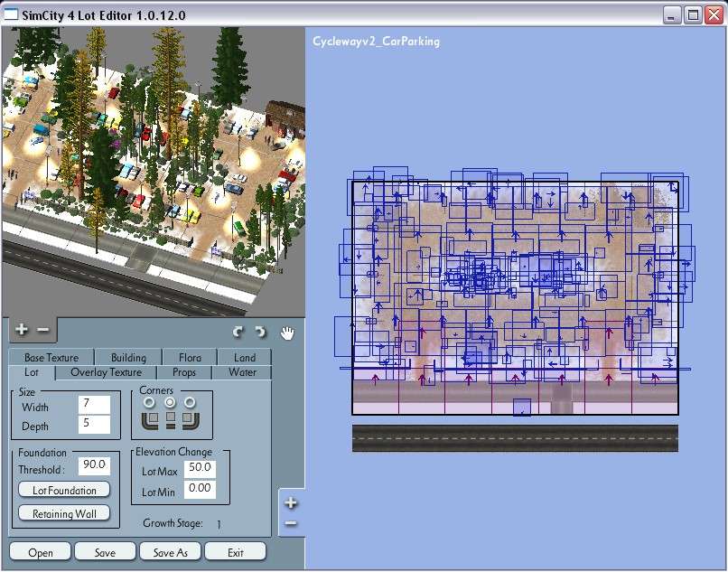Image resolution: width=728 pixels, height=572 pixels.
Task: Click the "Elevation Change" group label
Action: point(173,452)
